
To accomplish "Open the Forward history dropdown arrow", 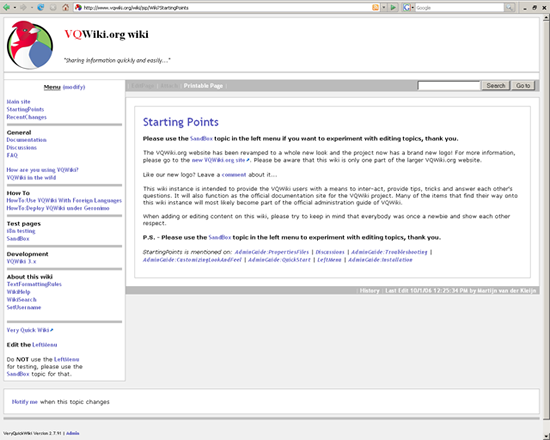I will click(31, 7).
